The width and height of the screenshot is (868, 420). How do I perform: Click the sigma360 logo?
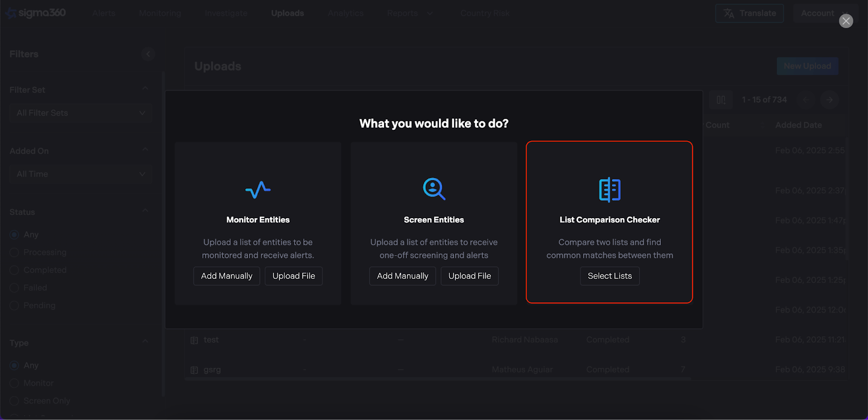tap(36, 13)
